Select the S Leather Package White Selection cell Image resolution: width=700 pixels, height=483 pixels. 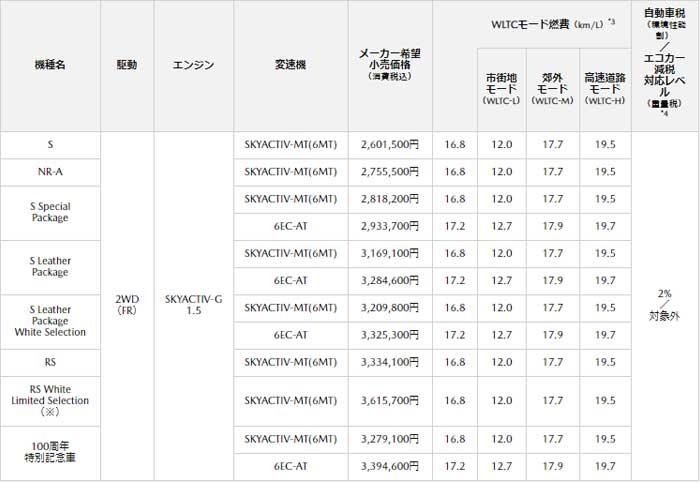pos(50,321)
